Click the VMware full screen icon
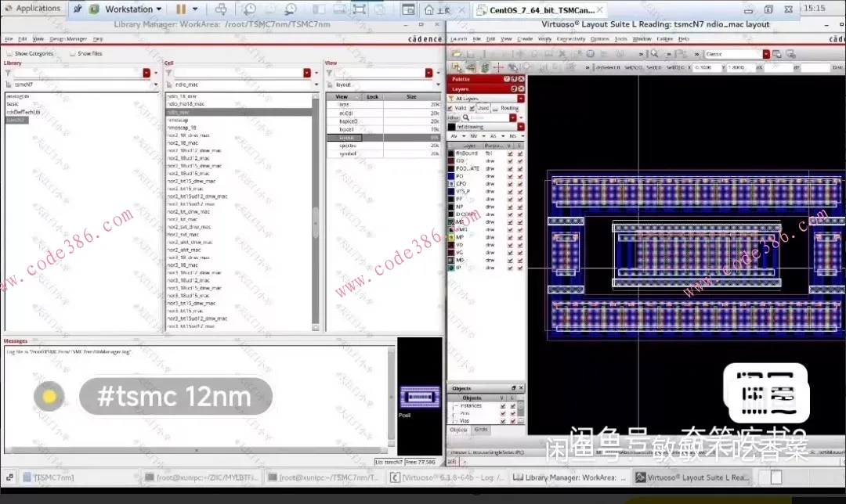Image resolution: width=846 pixels, height=504 pixels. [360, 9]
